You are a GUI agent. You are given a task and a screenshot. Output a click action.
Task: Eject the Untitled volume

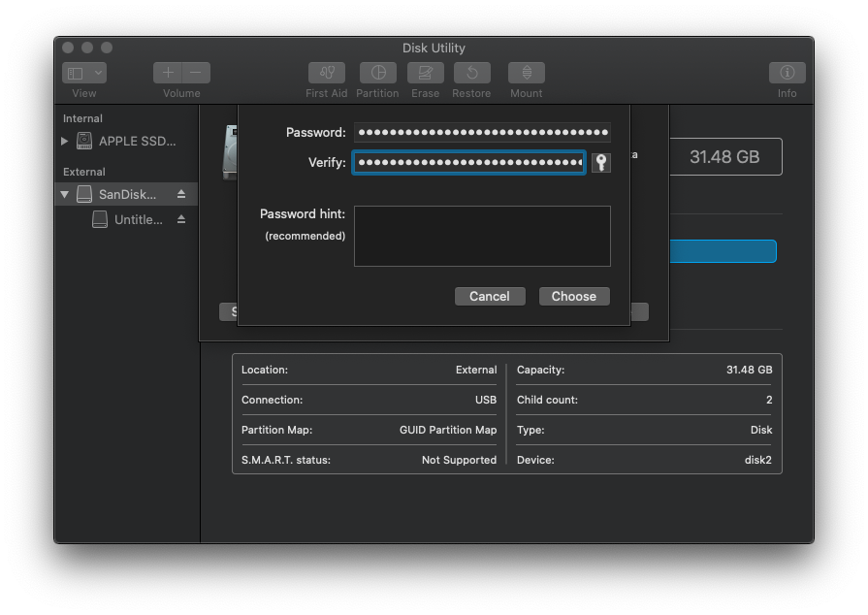click(x=180, y=219)
